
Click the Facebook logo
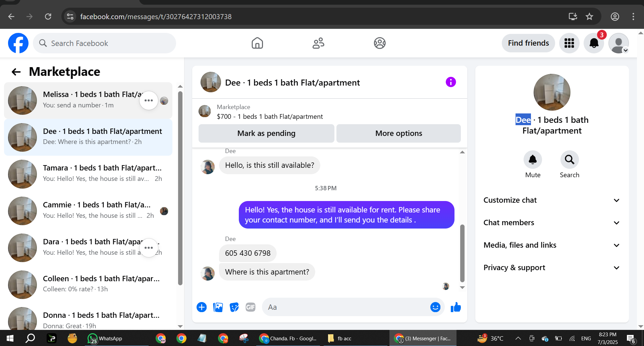[x=18, y=43]
